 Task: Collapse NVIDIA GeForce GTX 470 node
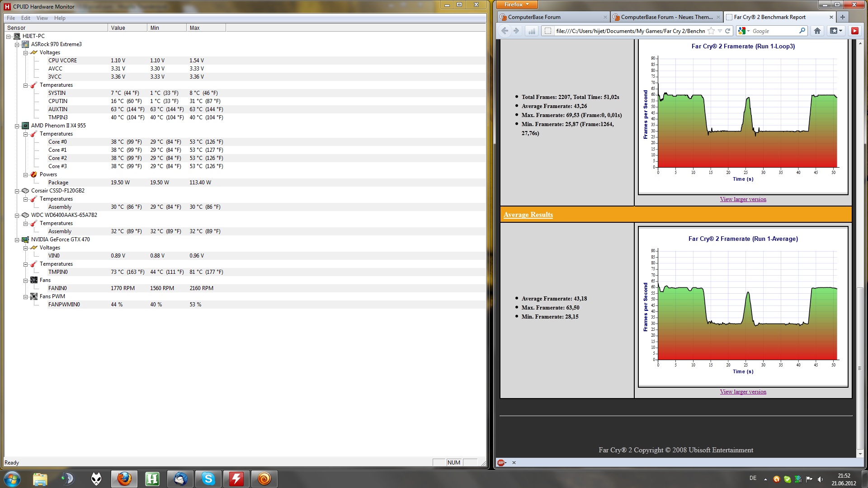pos(17,239)
